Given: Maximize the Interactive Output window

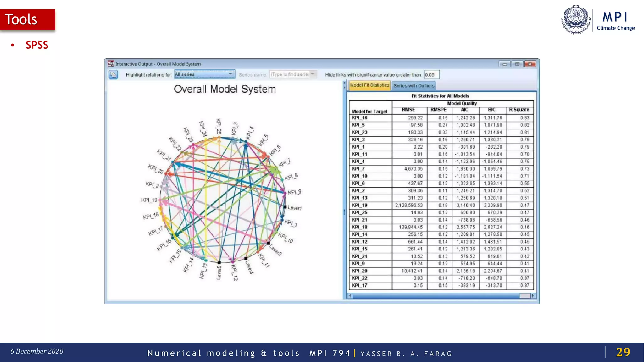Looking at the screenshot, I should click(x=517, y=64).
